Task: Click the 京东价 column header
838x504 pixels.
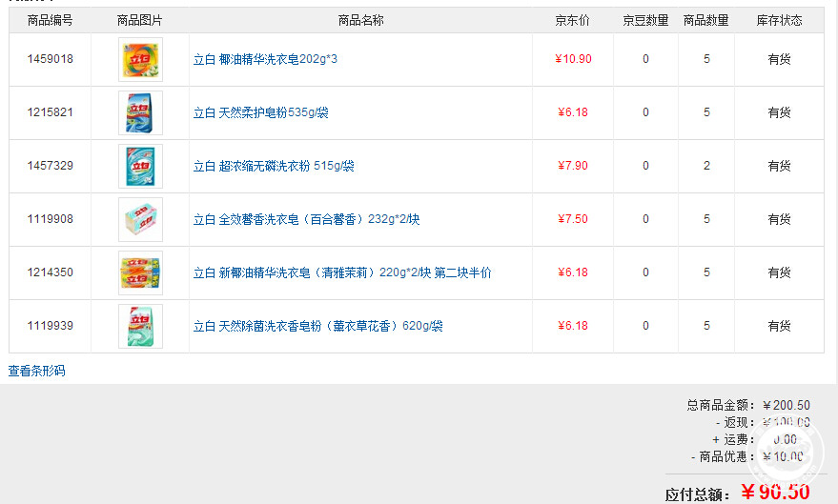Action: (572, 20)
